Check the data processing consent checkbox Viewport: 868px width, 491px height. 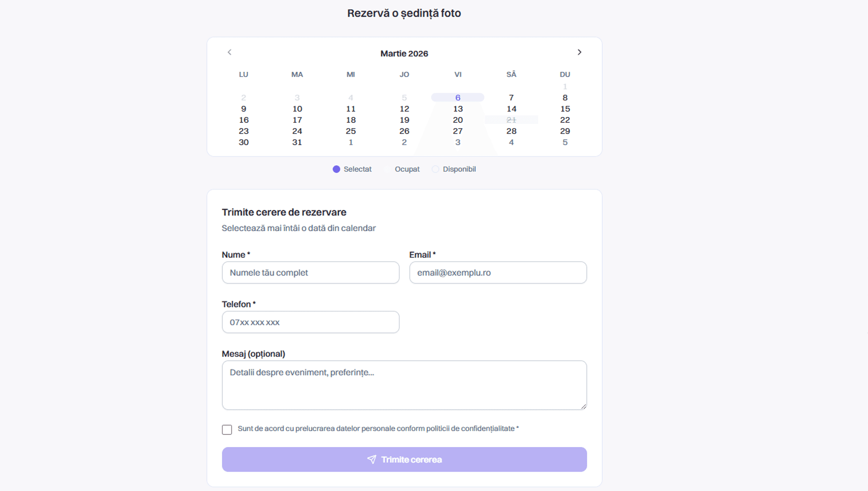pos(227,429)
